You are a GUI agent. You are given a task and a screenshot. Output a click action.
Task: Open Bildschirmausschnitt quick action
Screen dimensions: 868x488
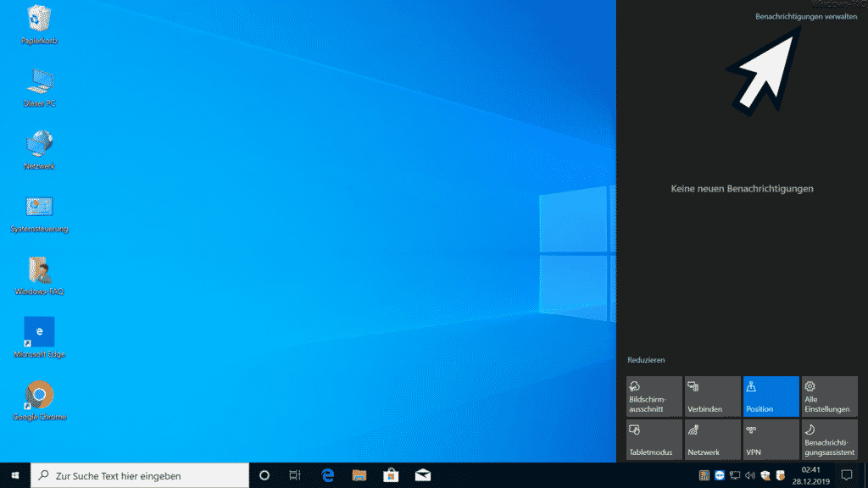coord(654,396)
